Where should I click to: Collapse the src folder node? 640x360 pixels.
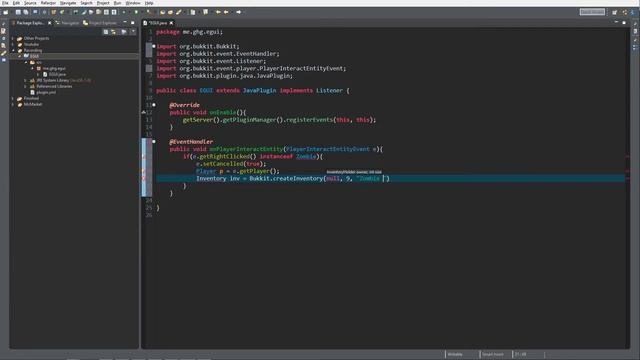[26, 62]
